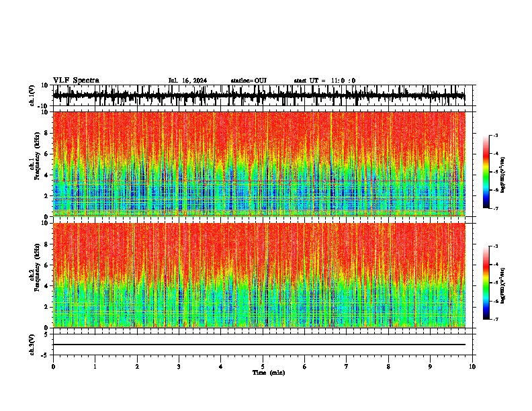Click time axis tick label "7"
532x411 pixels.
[x=347, y=367]
